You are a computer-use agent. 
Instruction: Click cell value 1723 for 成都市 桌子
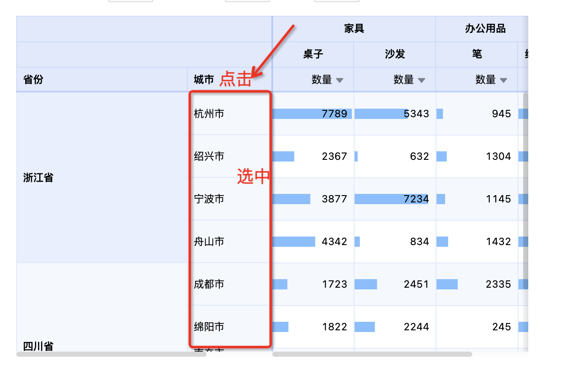(335, 284)
